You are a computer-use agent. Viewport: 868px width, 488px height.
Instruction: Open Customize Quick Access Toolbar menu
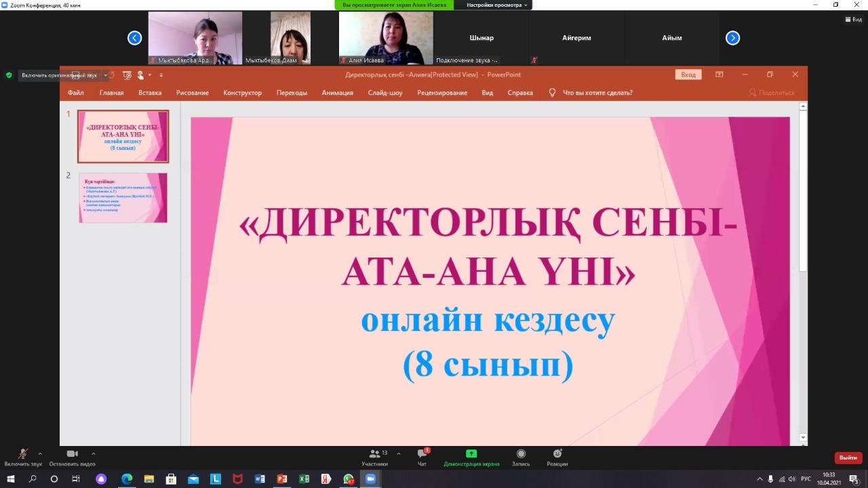[x=161, y=75]
